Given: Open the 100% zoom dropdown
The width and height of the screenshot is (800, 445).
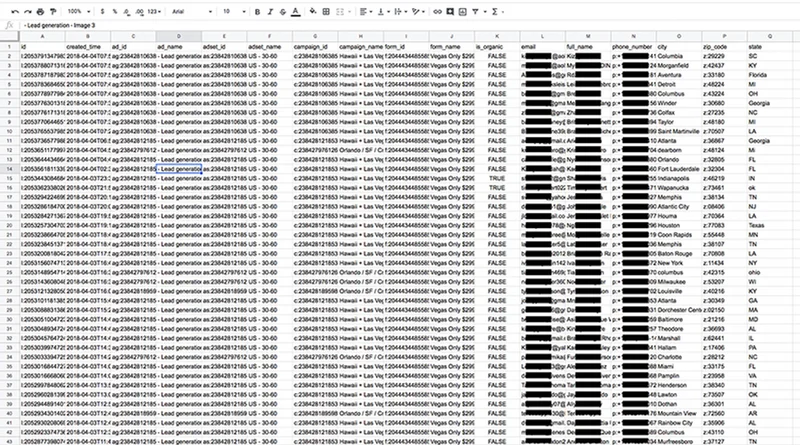Looking at the screenshot, I should pyautogui.click(x=79, y=12).
